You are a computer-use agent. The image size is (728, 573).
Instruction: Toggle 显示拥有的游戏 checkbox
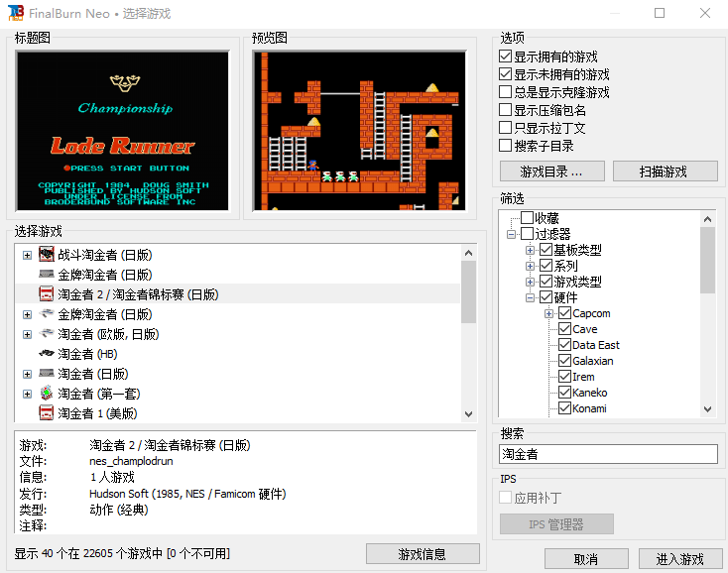click(505, 57)
